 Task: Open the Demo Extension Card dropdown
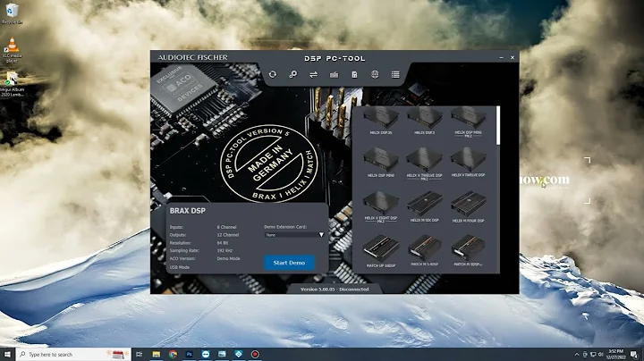click(x=294, y=235)
